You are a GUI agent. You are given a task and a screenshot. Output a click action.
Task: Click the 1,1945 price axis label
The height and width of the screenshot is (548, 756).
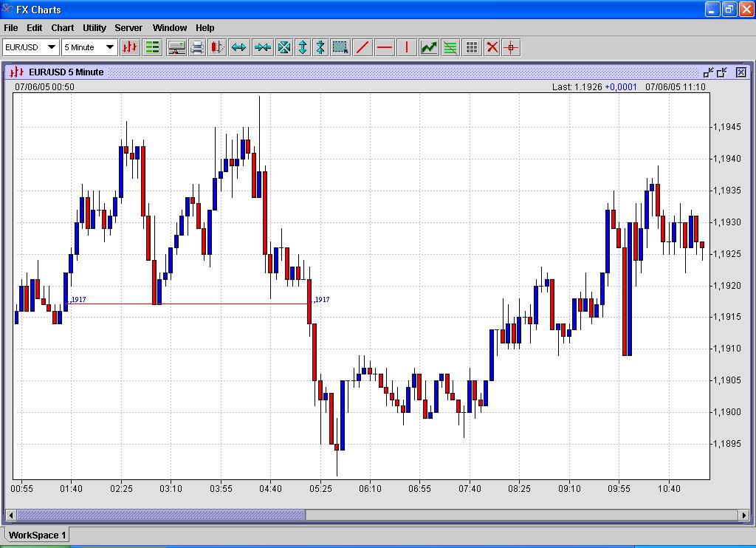727,127
